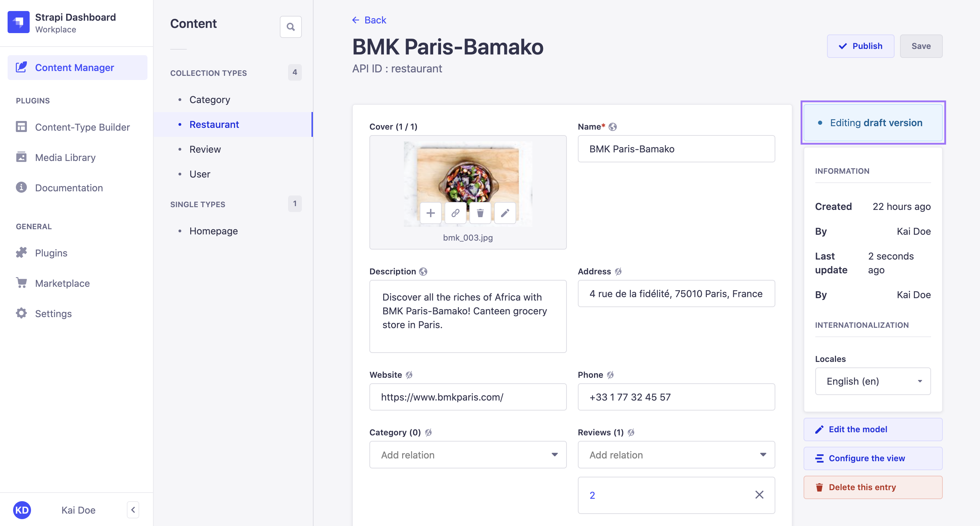
Task: Collapse the sidebar with chevron button
Action: (133, 510)
